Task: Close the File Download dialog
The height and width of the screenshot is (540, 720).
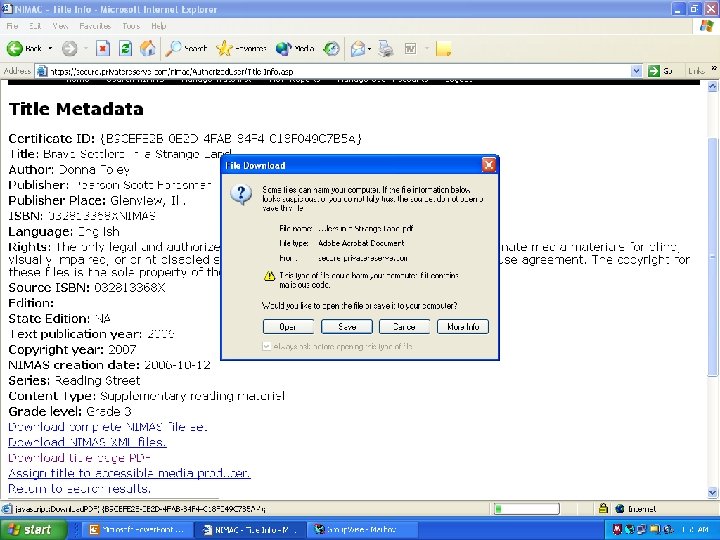Action: (x=489, y=165)
